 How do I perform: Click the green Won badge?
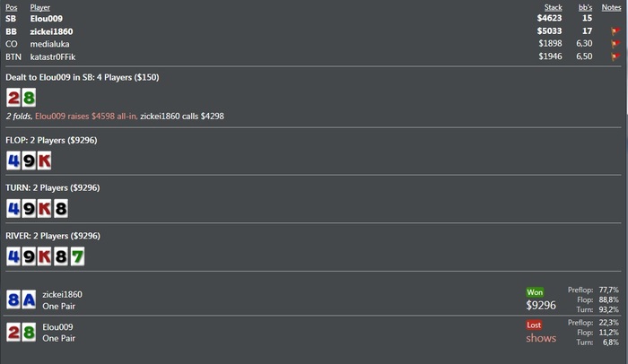coord(535,292)
